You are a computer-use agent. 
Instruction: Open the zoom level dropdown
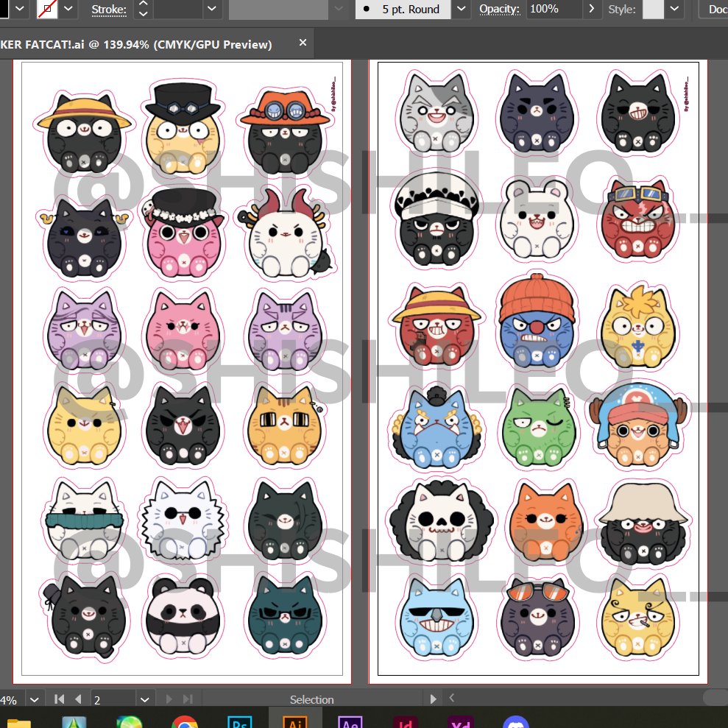[x=35, y=699]
